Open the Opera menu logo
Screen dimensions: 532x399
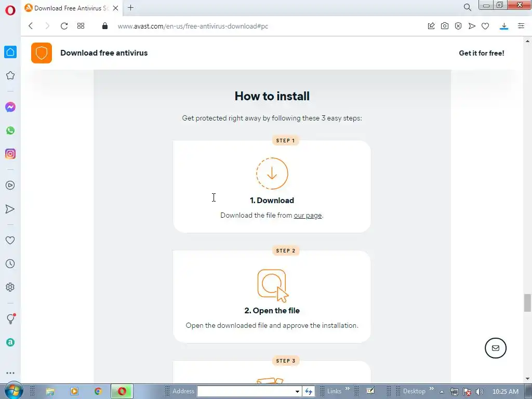(x=10, y=10)
